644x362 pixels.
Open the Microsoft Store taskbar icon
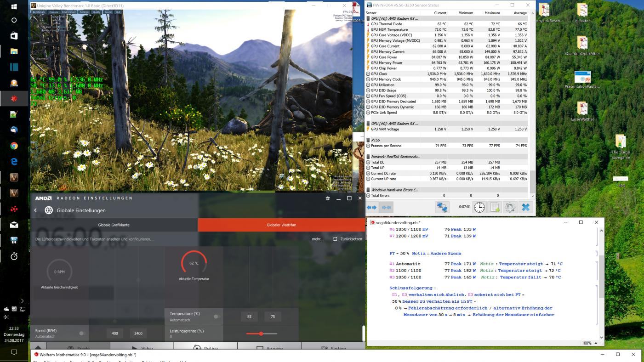(14, 35)
